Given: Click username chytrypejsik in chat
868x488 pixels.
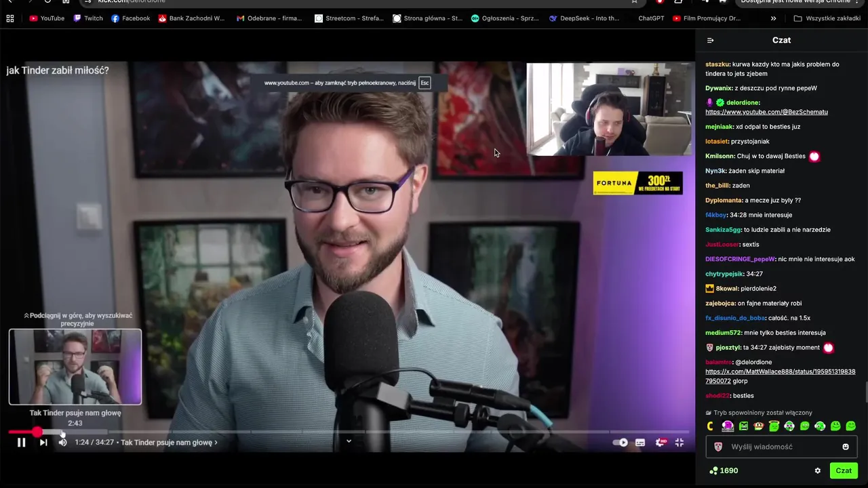Looking at the screenshot, I should coord(724,274).
